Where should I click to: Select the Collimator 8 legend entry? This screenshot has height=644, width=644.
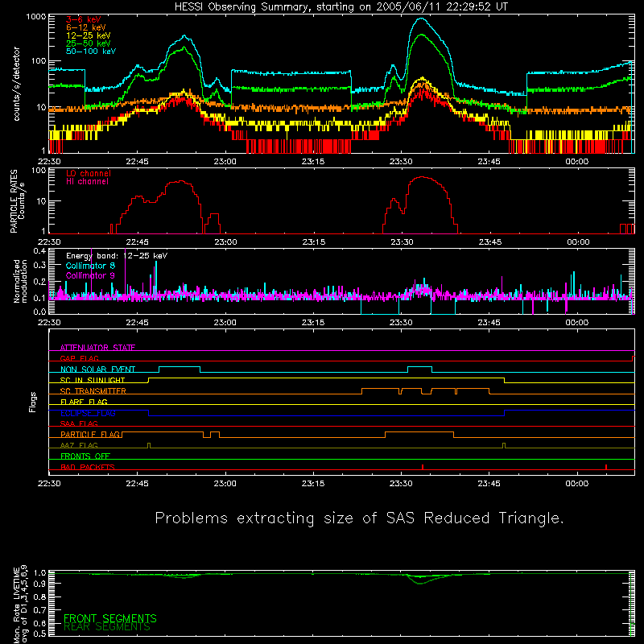90,266
